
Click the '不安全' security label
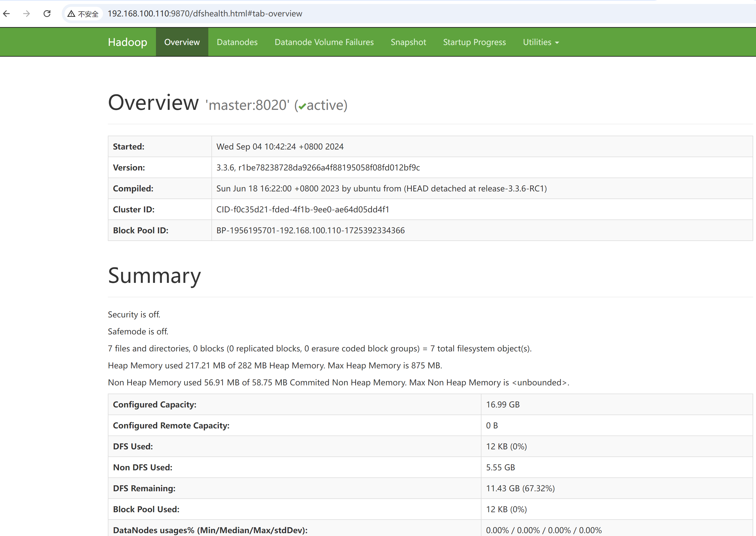click(88, 14)
